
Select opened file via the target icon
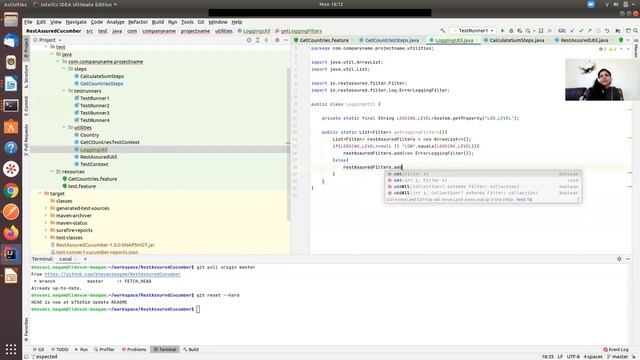point(249,40)
